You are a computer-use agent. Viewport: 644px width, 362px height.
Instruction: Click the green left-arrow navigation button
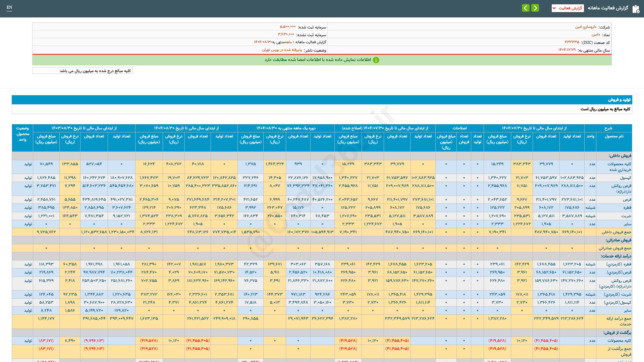(526, 8)
